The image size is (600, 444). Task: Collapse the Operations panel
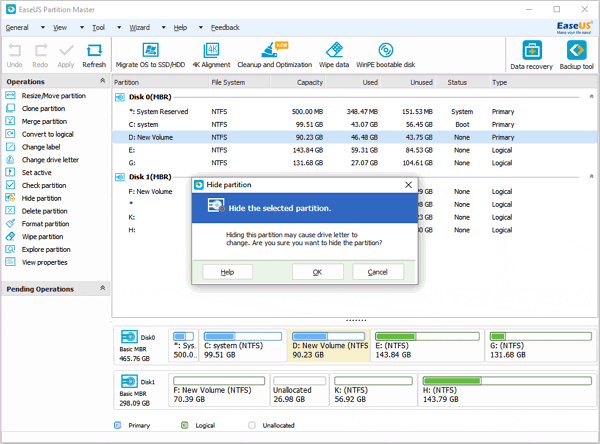click(103, 80)
